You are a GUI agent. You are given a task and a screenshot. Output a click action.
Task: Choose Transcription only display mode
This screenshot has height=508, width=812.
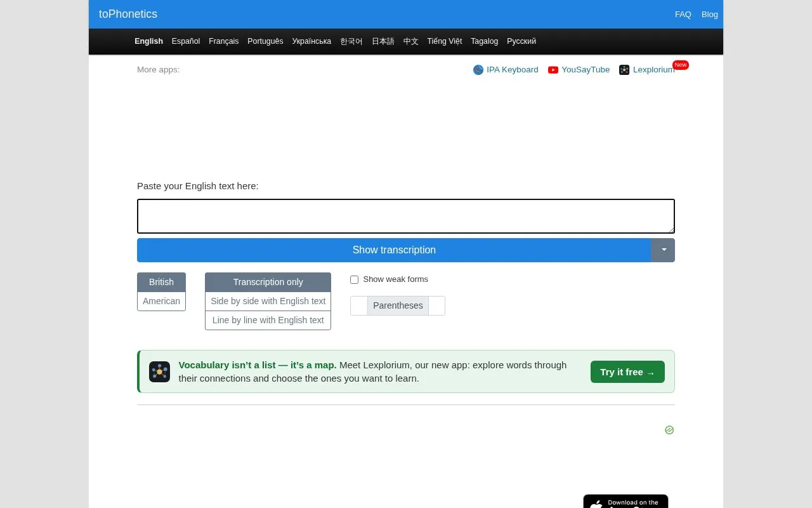268,282
